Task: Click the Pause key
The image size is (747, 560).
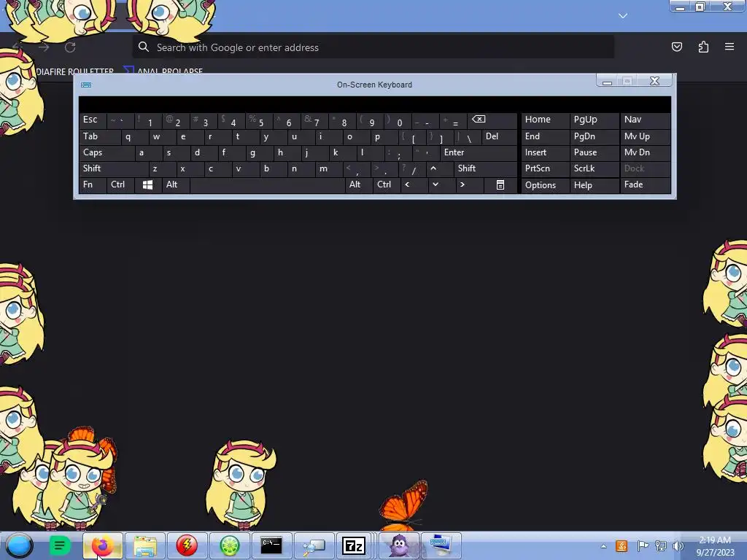Action: (594, 153)
